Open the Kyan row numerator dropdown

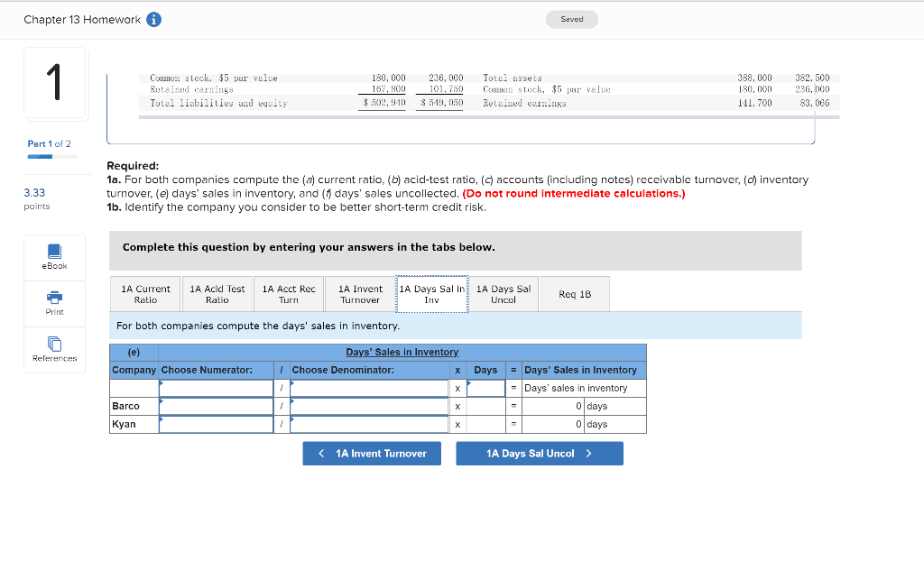pyautogui.click(x=216, y=424)
